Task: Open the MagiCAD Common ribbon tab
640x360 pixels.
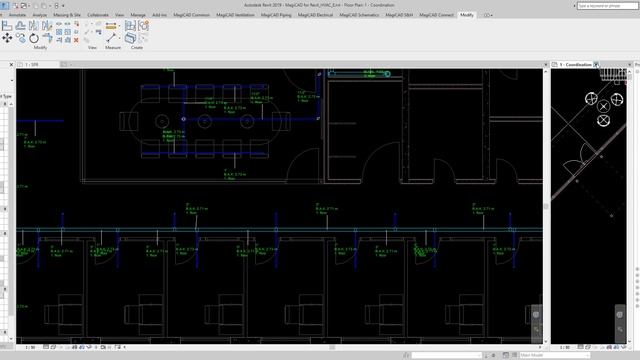Action: [191, 15]
